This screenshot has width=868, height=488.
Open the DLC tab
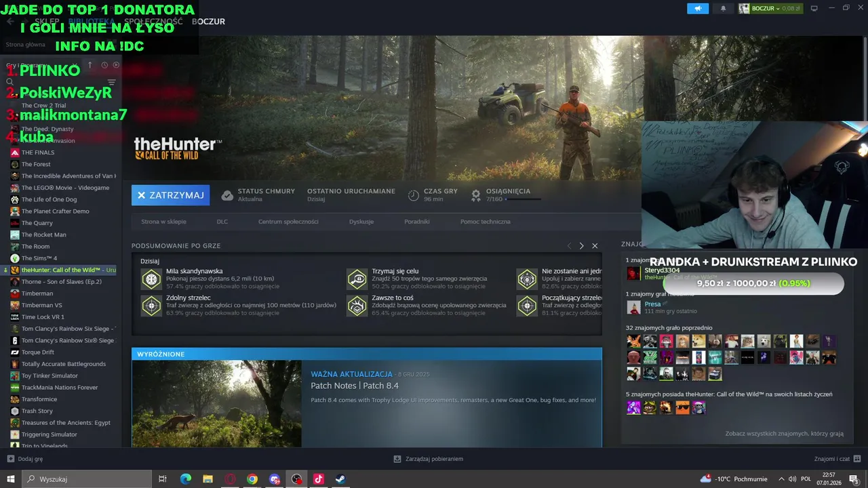pos(222,222)
